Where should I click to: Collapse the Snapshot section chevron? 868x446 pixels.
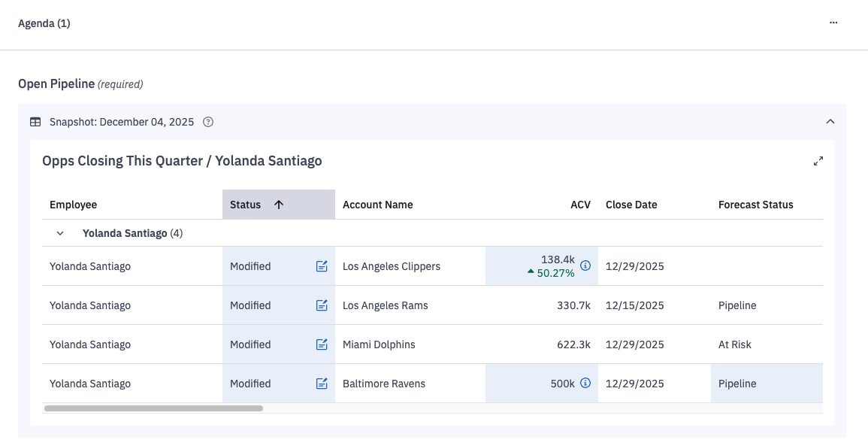coord(830,122)
